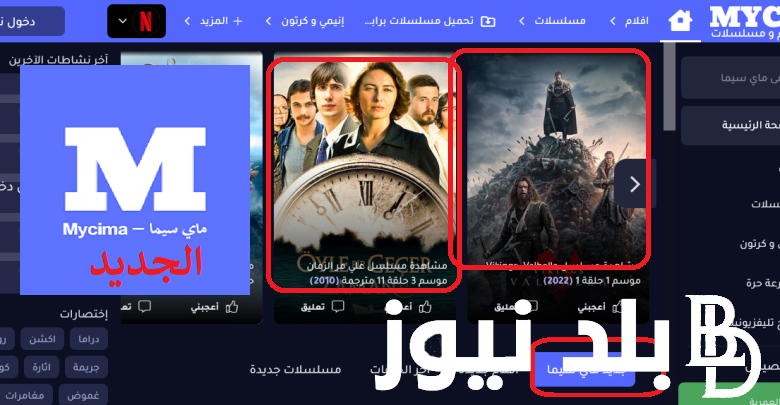Image resolution: width=780 pixels, height=405 pixels.
Task: Comment on the Vikings Valhalla episode
Action: [x=516, y=307]
